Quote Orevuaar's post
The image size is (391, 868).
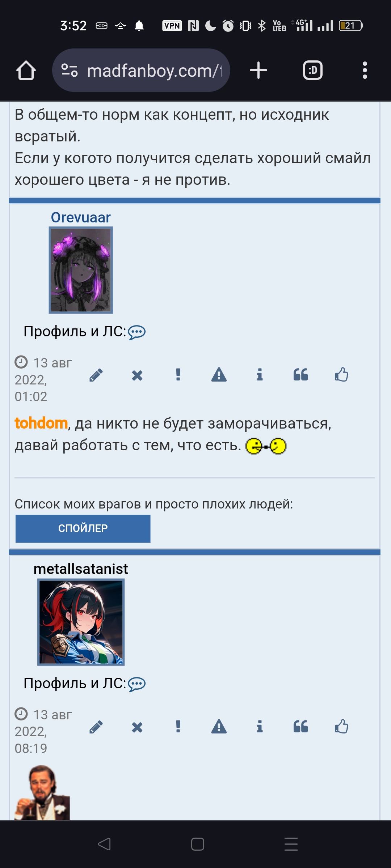pos(300,375)
